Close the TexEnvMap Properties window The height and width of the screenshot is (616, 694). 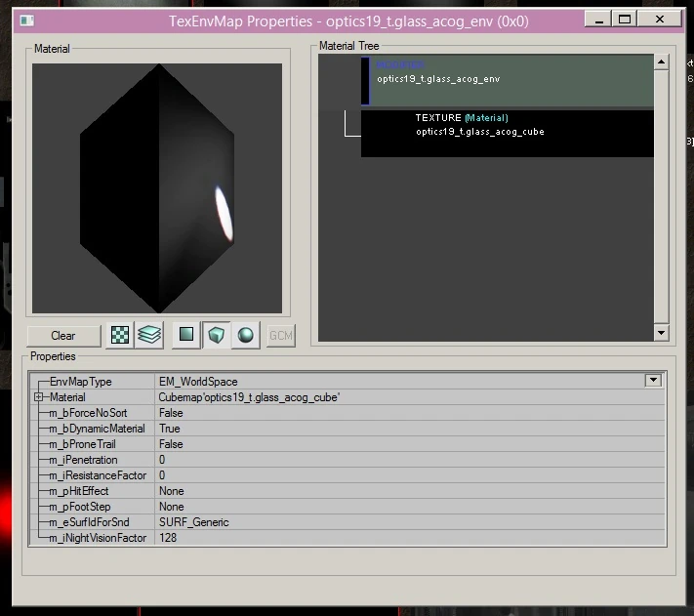coord(660,20)
